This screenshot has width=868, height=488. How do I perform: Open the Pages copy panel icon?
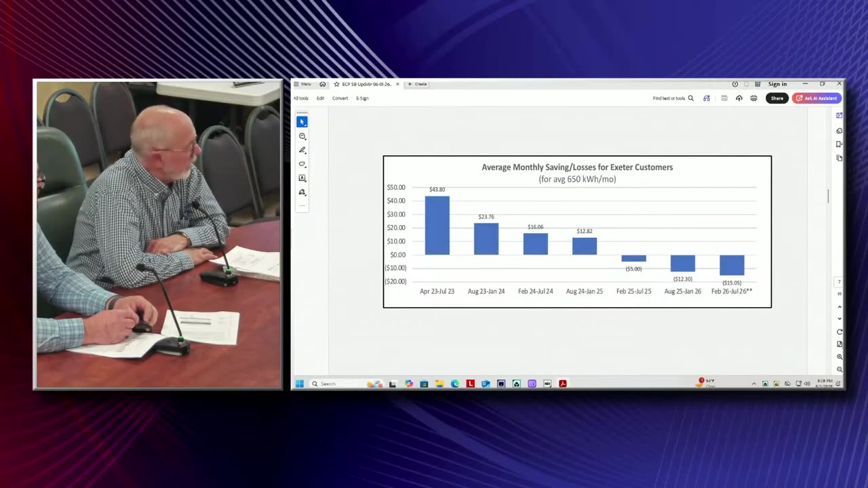[840, 158]
